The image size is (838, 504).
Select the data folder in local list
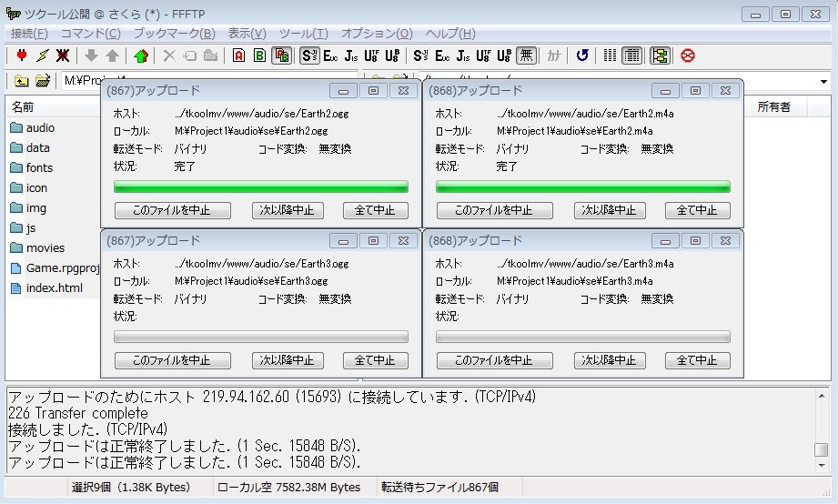click(x=30, y=147)
